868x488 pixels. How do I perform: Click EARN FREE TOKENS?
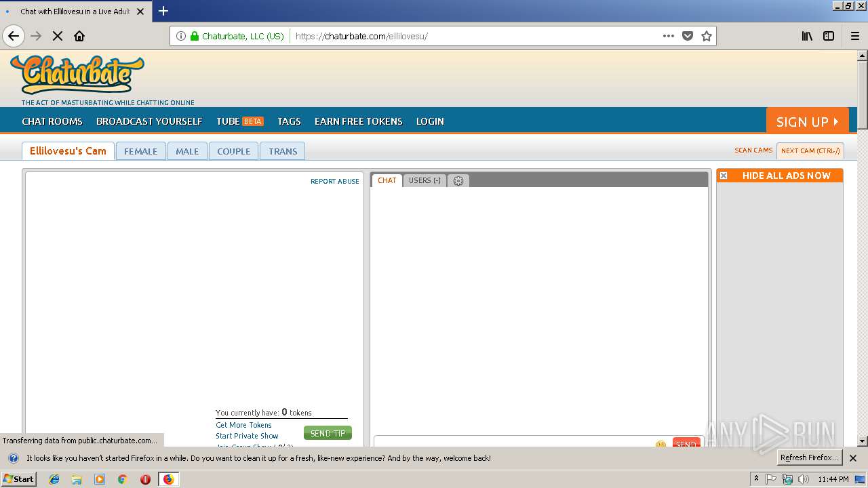click(359, 121)
